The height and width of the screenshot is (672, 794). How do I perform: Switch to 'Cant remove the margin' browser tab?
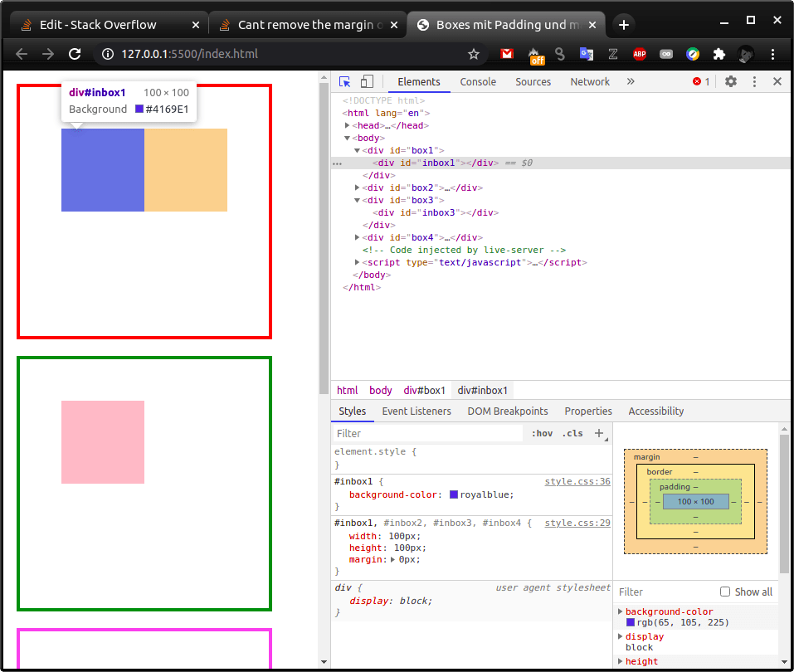[x=308, y=25]
